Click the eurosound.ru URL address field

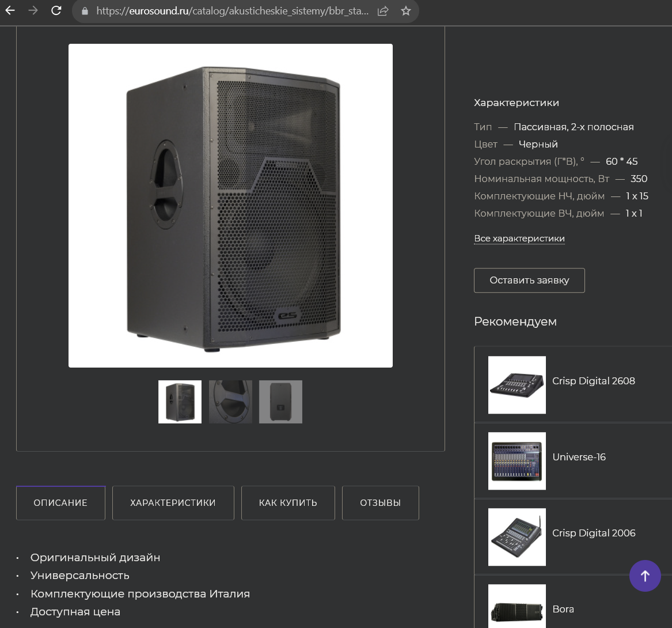(232, 11)
